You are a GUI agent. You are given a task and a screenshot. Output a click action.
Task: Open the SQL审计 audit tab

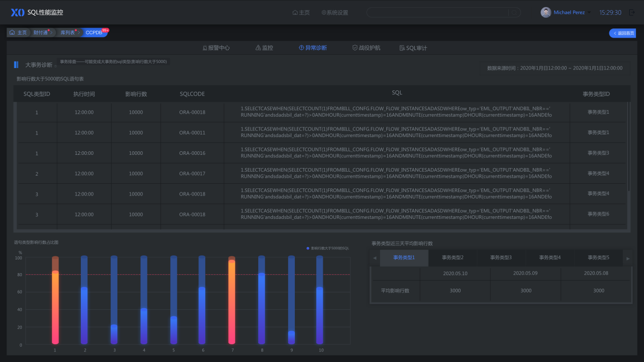point(413,48)
